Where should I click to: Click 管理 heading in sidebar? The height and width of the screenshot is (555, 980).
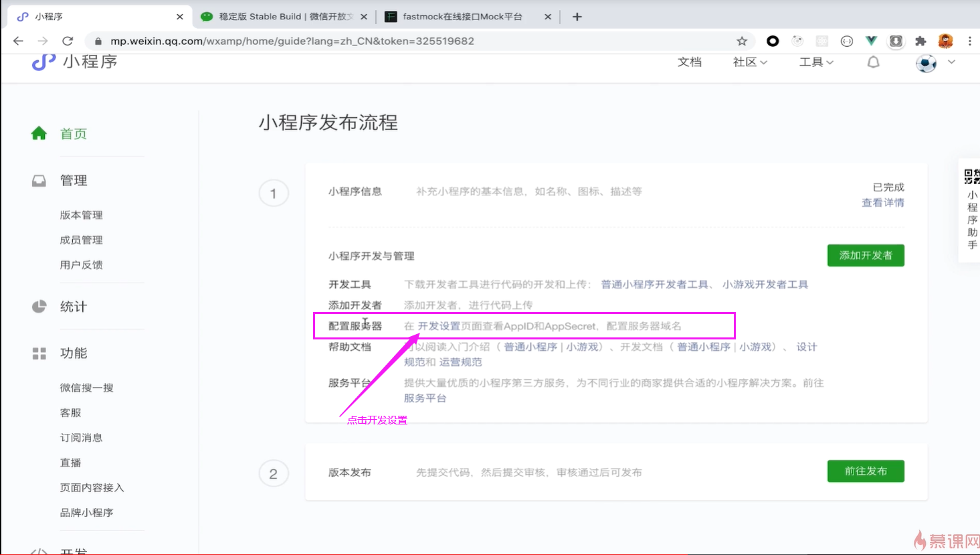coord(74,181)
